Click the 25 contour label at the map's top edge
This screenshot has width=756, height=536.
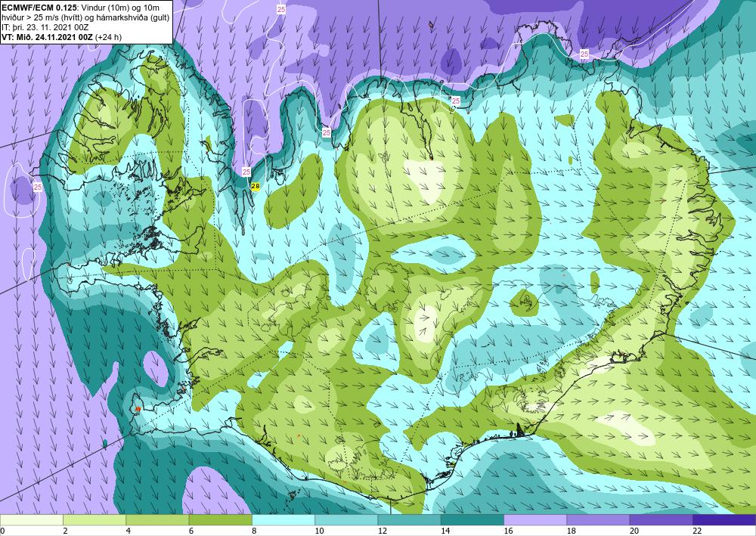281,9
